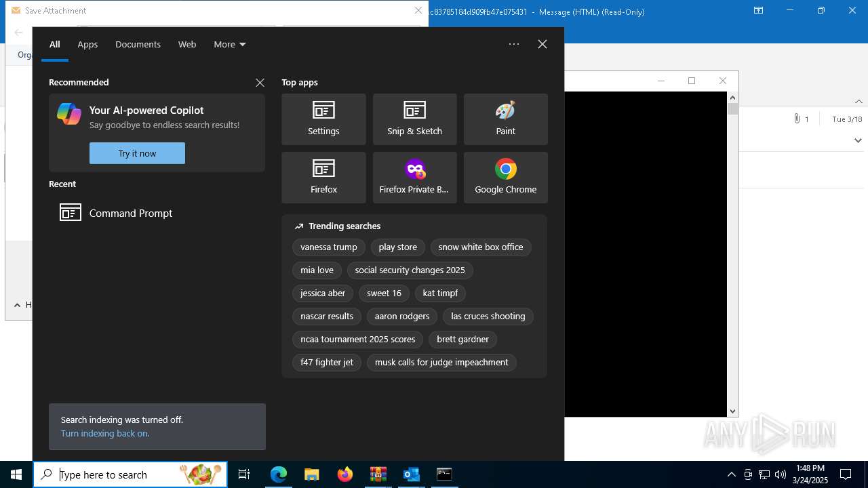Search trending 'sweet 16'
The width and height of the screenshot is (868, 488).
[x=384, y=293]
